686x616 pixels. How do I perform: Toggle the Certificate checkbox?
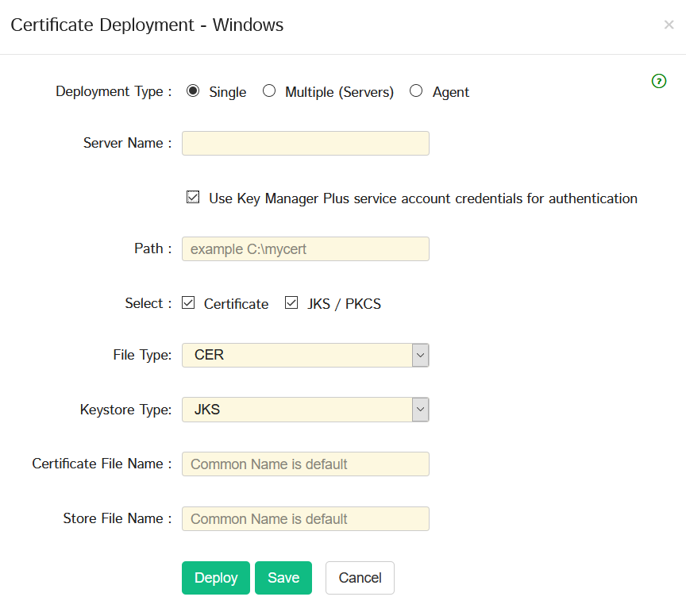[x=188, y=303]
